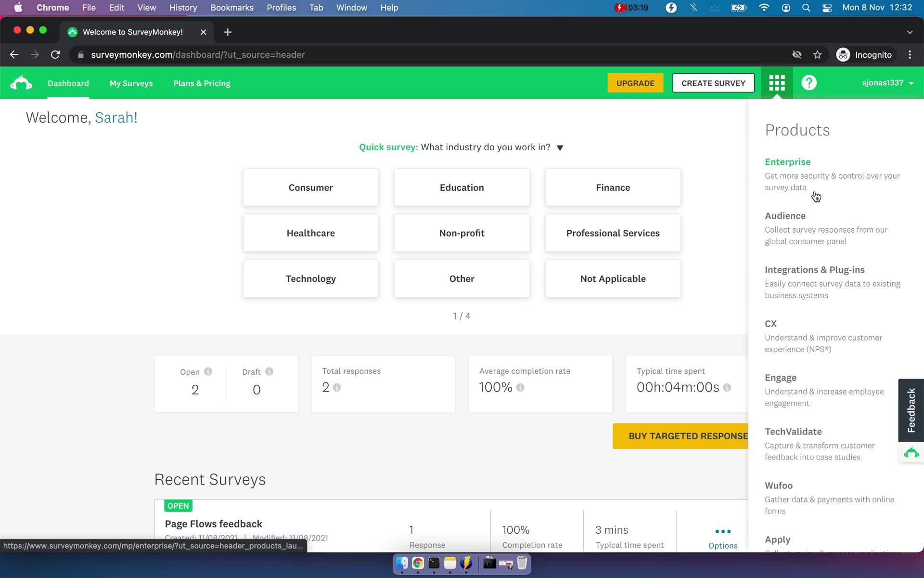Click SurveyMonkey icon below Feedback tab
924x578 pixels.
(x=911, y=453)
